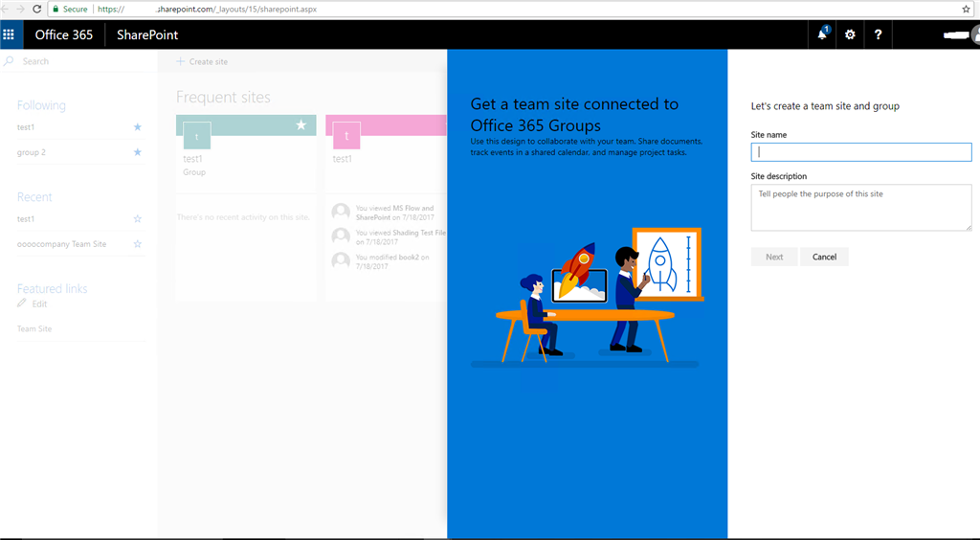Screen dimensions: 980x540
Task: Open ooocompany Team Site link
Action: pos(62,244)
